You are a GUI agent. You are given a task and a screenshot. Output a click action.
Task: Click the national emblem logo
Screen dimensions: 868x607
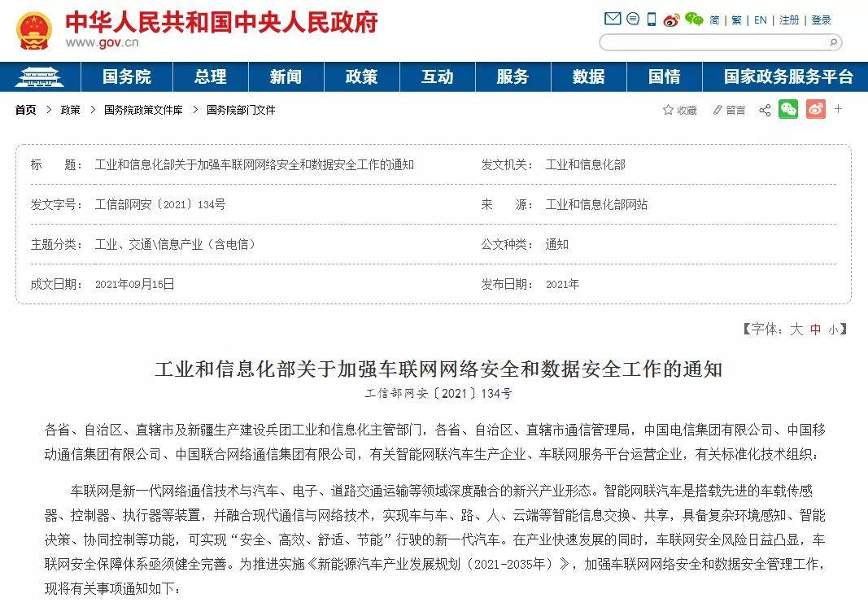(33, 31)
